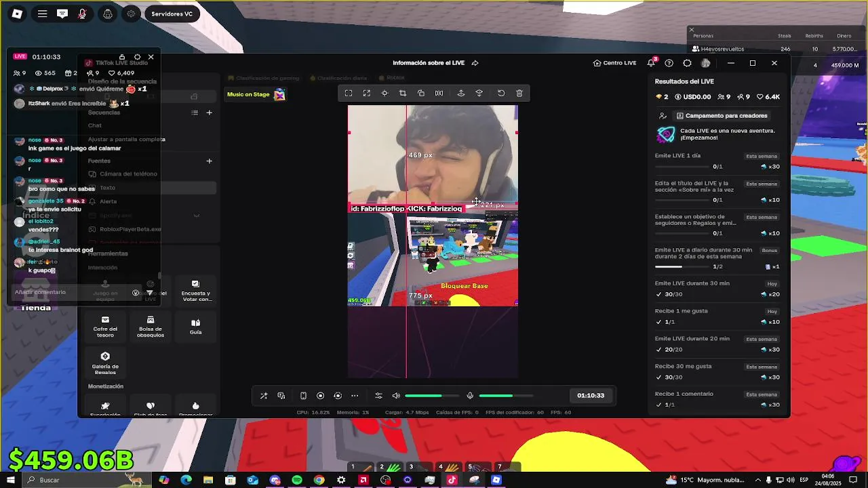868x488 pixels.
Task: Add a source with Fuentes plus
Action: pos(209,161)
